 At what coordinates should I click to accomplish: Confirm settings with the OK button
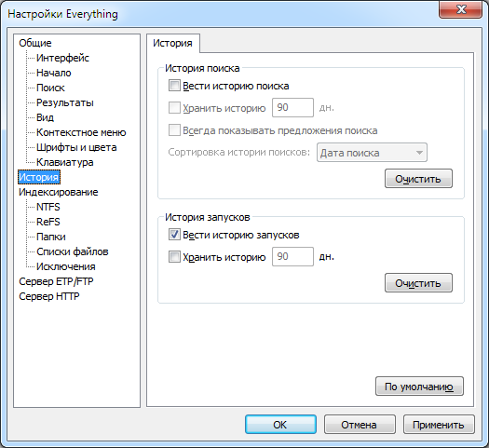coord(280,425)
